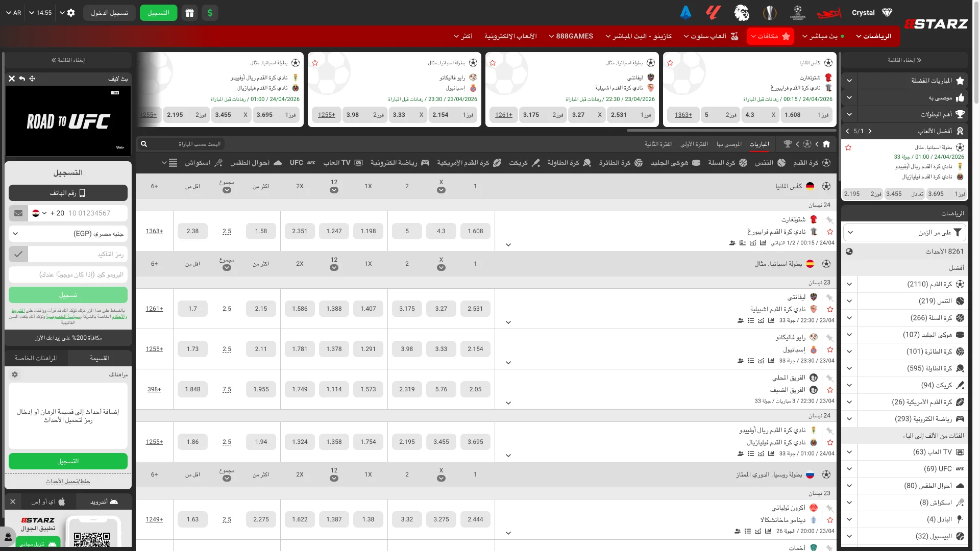The image size is (980, 551).
Task: Favorite the Stuttgart vs Freiburg match star
Action: pyautogui.click(x=830, y=232)
